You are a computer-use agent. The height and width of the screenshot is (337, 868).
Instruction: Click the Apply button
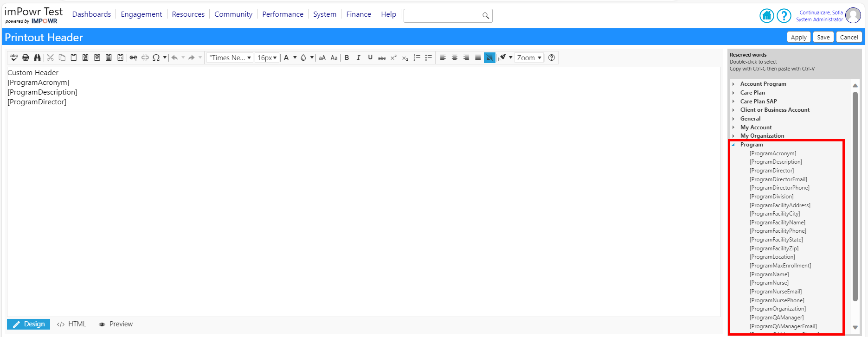point(798,37)
